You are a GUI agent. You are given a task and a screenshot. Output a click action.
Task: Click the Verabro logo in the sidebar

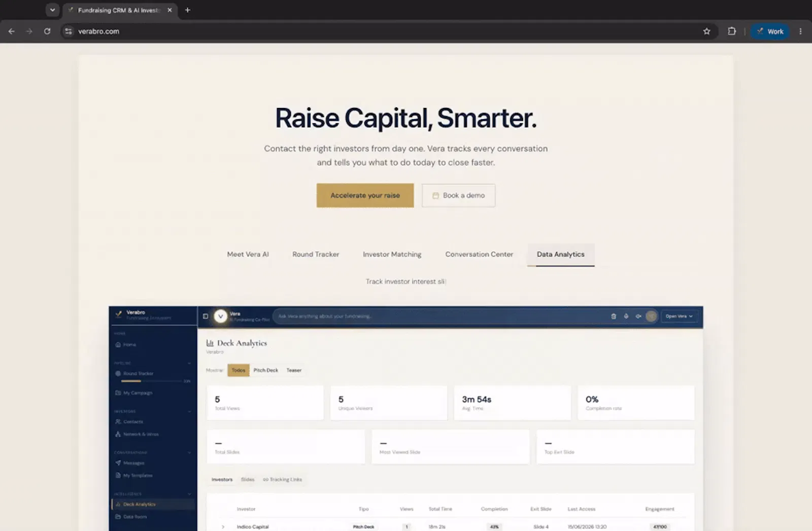click(119, 314)
